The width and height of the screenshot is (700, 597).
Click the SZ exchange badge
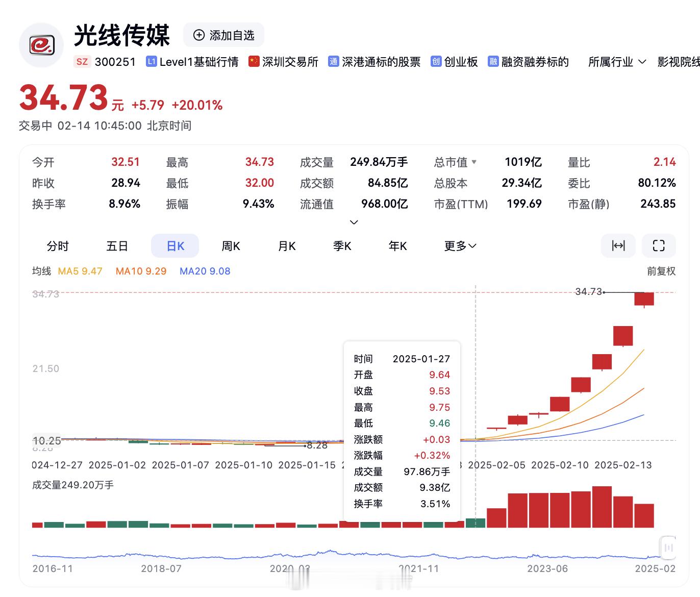(x=82, y=62)
